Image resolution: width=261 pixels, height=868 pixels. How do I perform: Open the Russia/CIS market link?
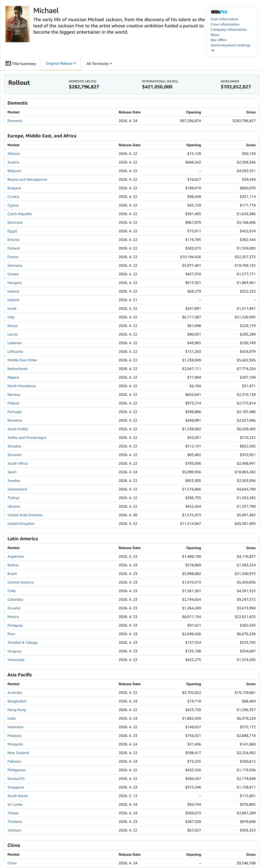point(16,779)
